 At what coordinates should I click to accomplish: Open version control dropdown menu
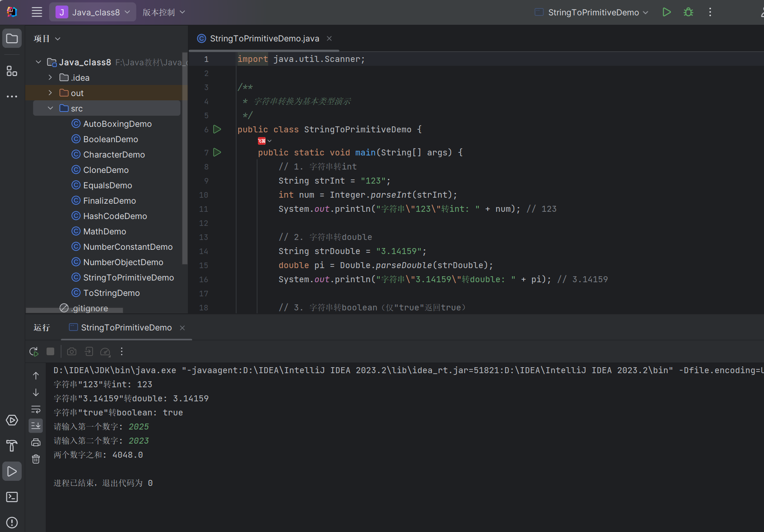pos(164,12)
